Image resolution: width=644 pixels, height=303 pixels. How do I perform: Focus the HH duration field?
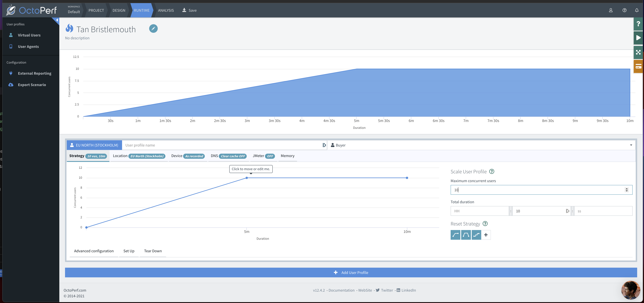480,211
